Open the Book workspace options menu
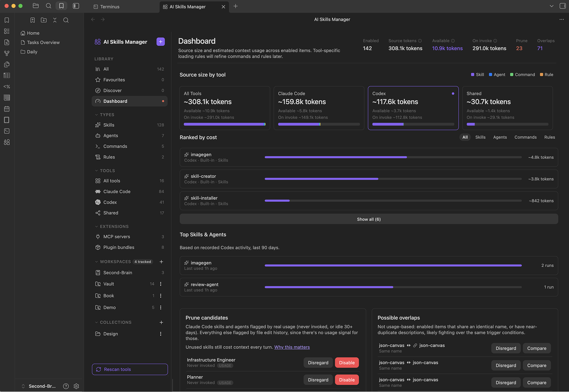Screen dimensions: 569x392 click(x=161, y=296)
